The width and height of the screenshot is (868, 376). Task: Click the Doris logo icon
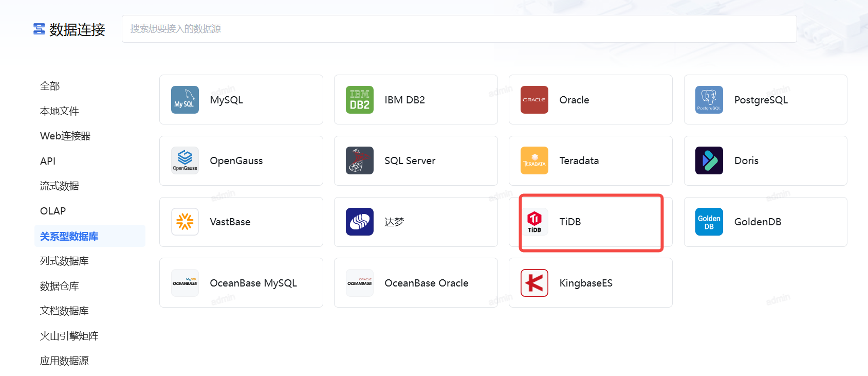click(x=709, y=160)
